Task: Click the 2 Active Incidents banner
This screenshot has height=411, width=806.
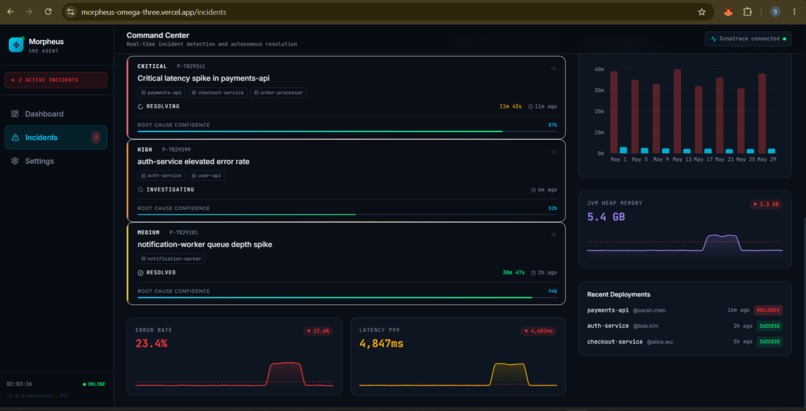Action: 56,80
